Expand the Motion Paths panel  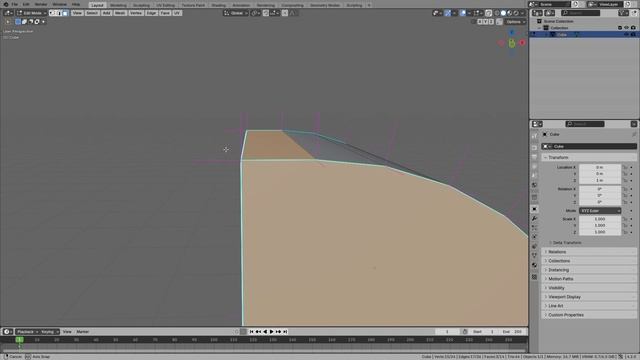coord(589,279)
